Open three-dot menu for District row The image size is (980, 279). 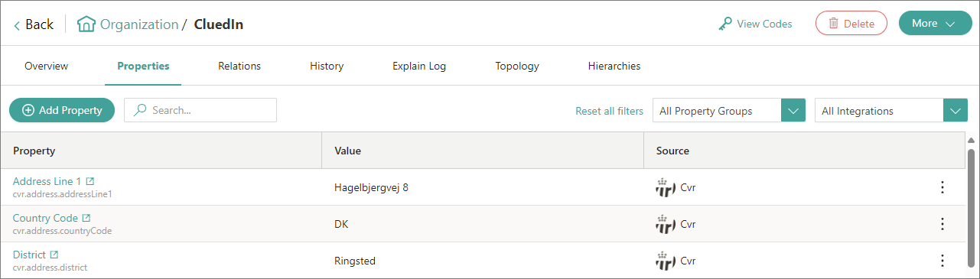[x=943, y=261]
